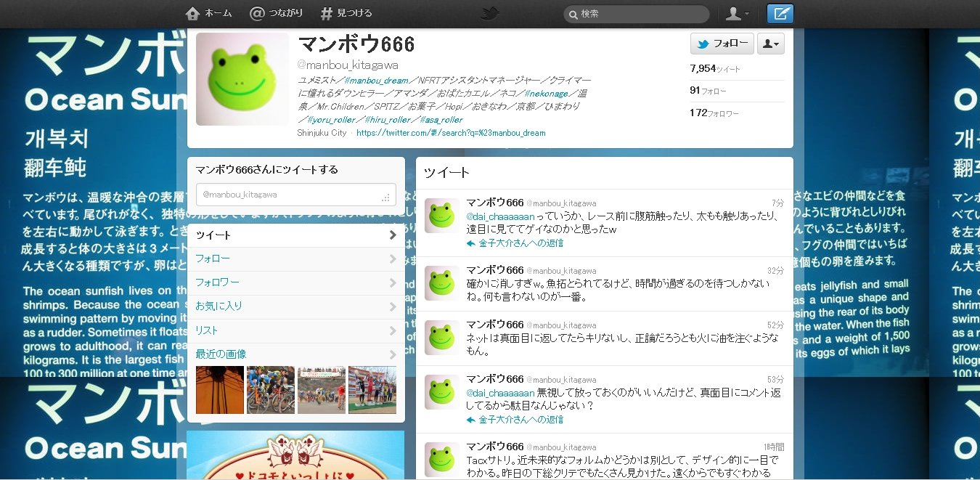This screenshot has height=480, width=980.
Task: Click the frog profile avatar picture
Action: pyautogui.click(x=242, y=79)
